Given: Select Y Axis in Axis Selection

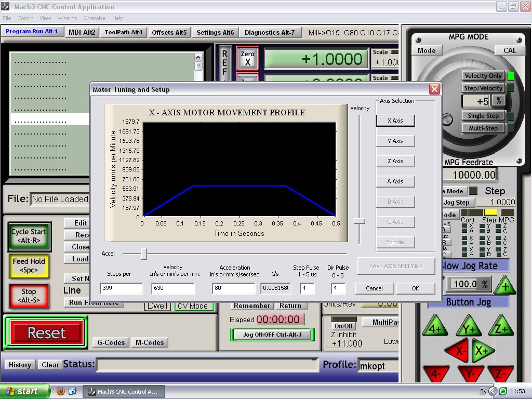Looking at the screenshot, I should (395, 141).
